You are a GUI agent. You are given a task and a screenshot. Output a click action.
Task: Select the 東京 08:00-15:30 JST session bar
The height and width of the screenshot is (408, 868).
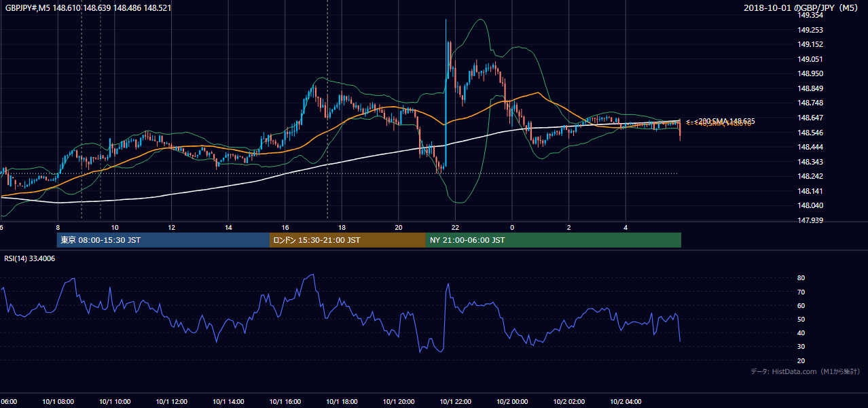[x=163, y=240]
